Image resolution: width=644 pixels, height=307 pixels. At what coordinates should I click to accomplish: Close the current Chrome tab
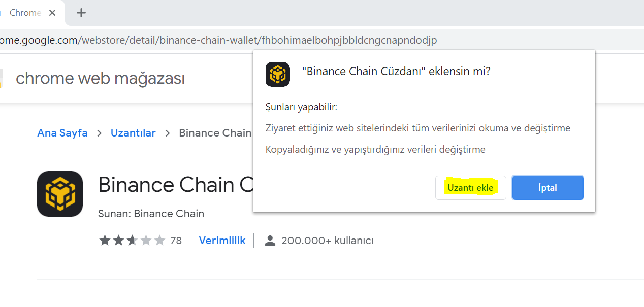52,13
